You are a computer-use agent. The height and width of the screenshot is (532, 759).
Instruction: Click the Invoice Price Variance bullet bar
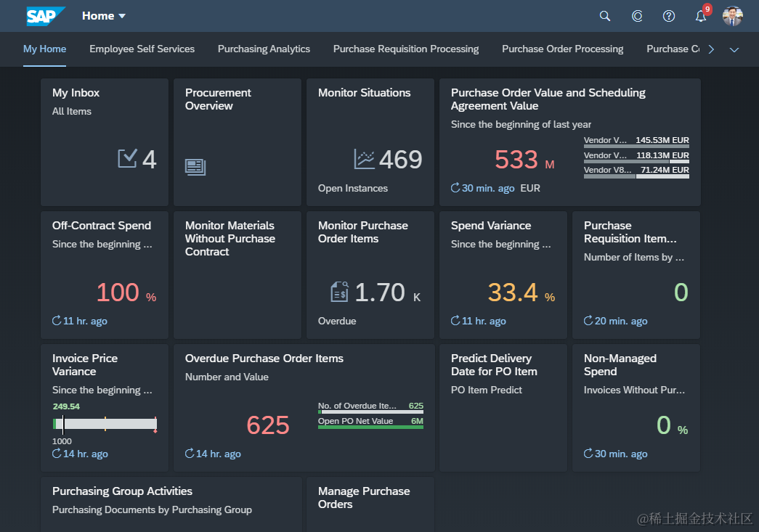[105, 424]
